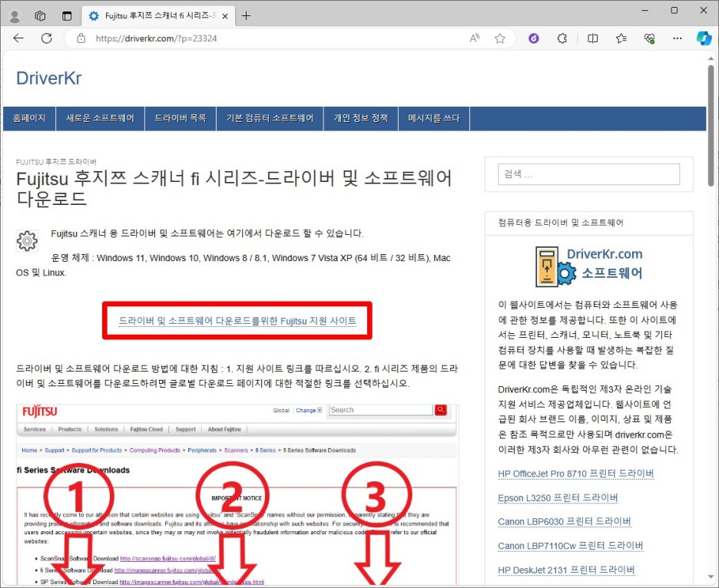This screenshot has width=719, height=588.
Task: Open a new tab with the plus button
Action: [247, 16]
